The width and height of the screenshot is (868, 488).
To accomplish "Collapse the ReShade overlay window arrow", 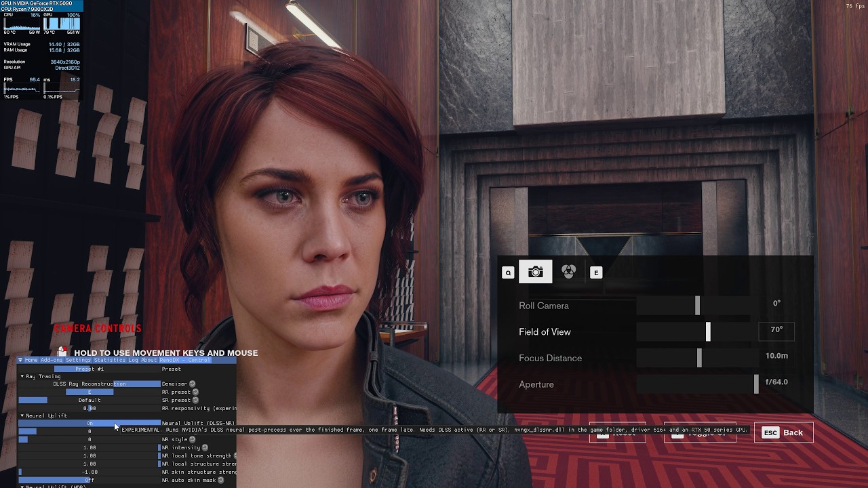I will click(20, 360).
